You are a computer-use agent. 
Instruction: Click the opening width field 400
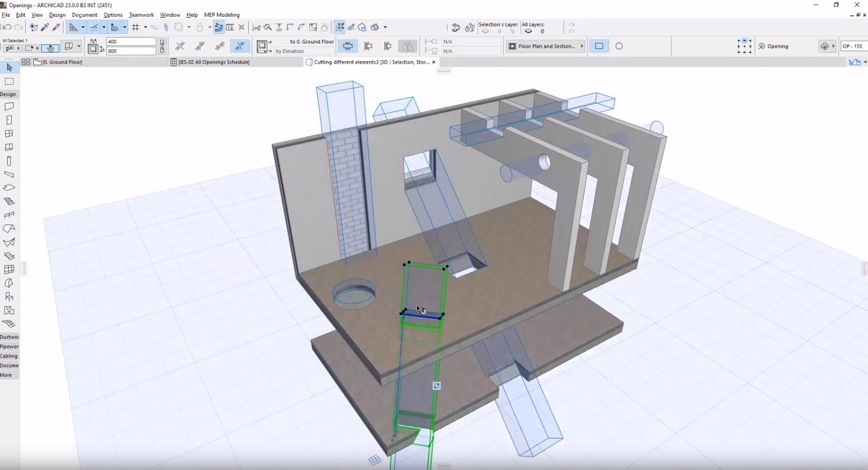coord(131,42)
